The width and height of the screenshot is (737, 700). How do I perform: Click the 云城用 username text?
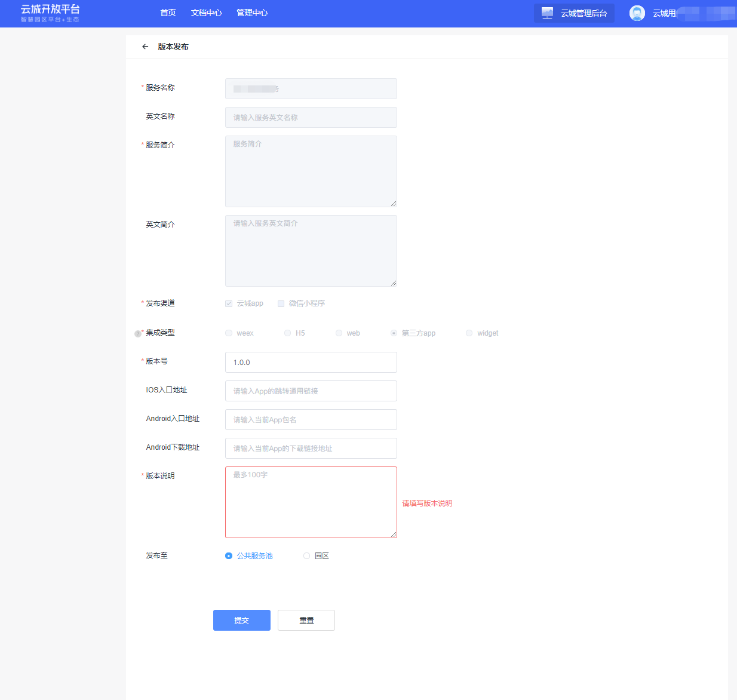(664, 13)
